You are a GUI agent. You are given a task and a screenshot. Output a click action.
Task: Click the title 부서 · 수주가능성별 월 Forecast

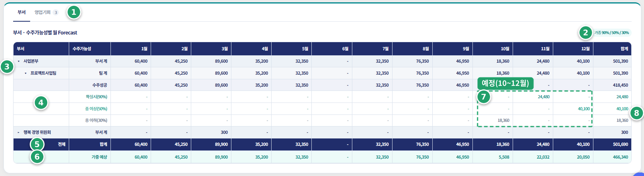coord(45,32)
